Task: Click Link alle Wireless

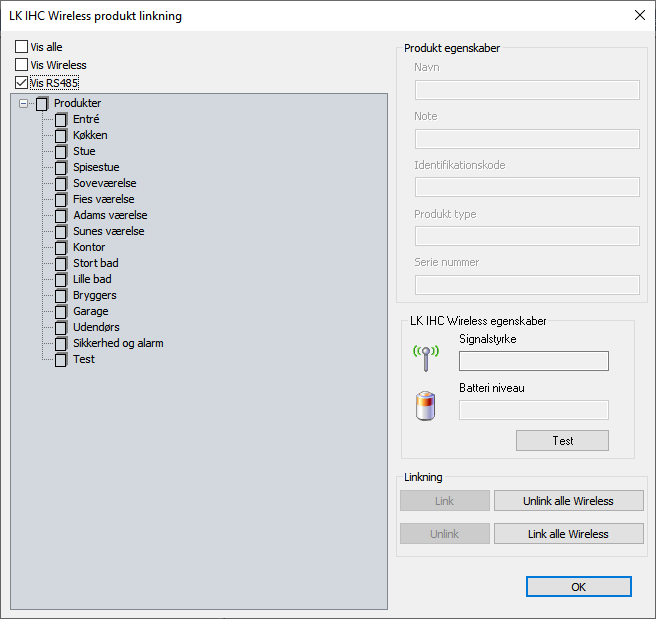Action: 569,534
